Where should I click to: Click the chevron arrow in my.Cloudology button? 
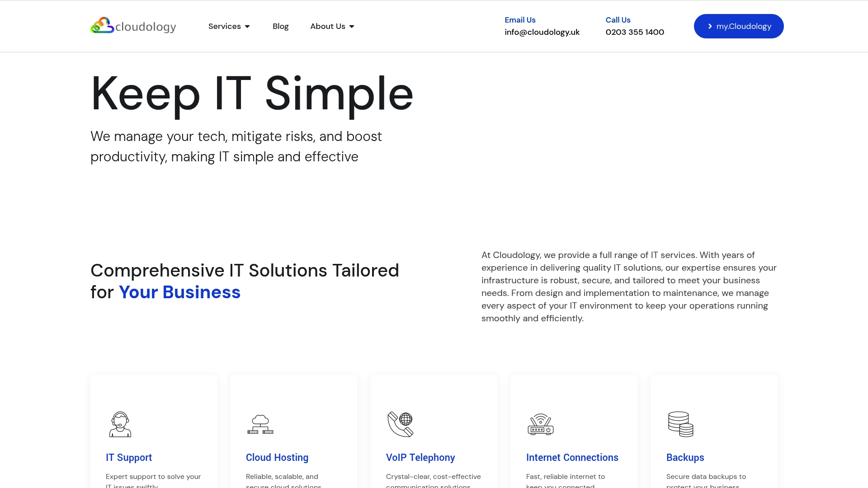pyautogui.click(x=710, y=26)
